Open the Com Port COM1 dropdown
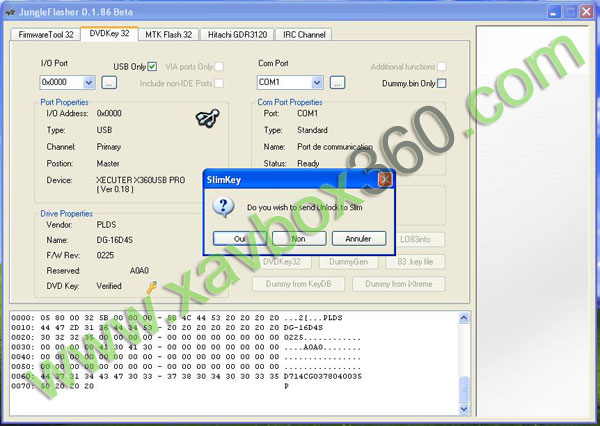600x426 pixels. click(x=317, y=82)
